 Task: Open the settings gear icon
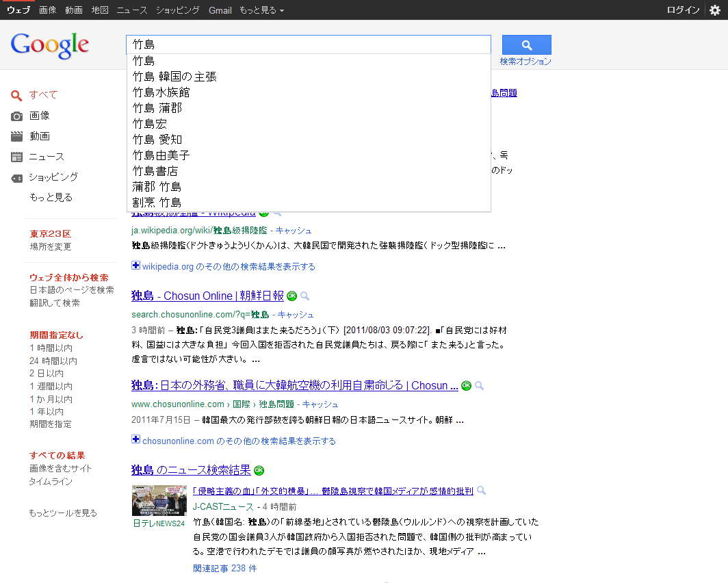pyautogui.click(x=715, y=10)
